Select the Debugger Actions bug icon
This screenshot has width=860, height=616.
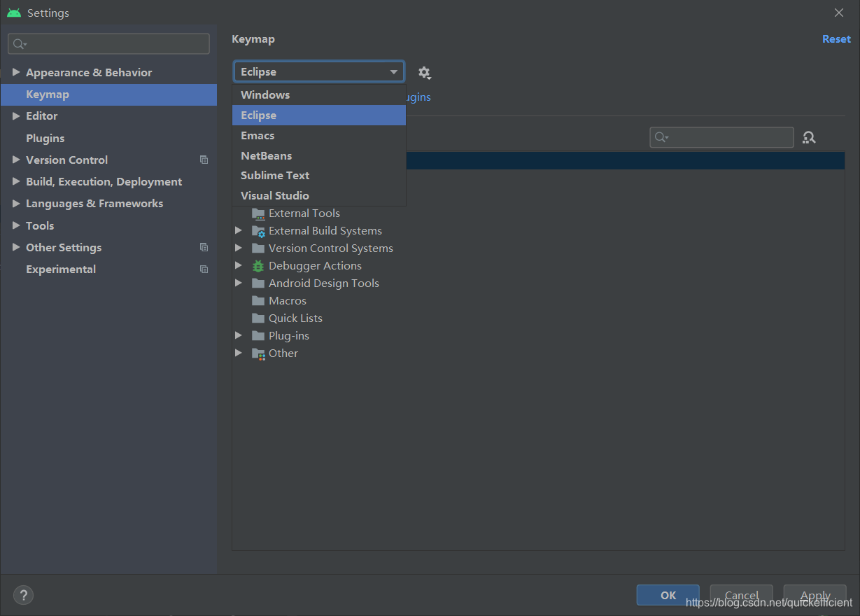(258, 265)
